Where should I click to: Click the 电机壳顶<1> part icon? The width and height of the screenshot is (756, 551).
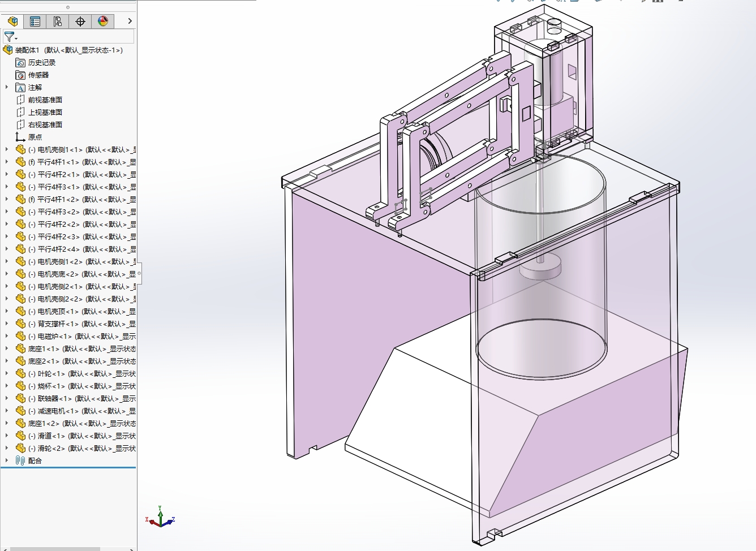pyautogui.click(x=20, y=311)
